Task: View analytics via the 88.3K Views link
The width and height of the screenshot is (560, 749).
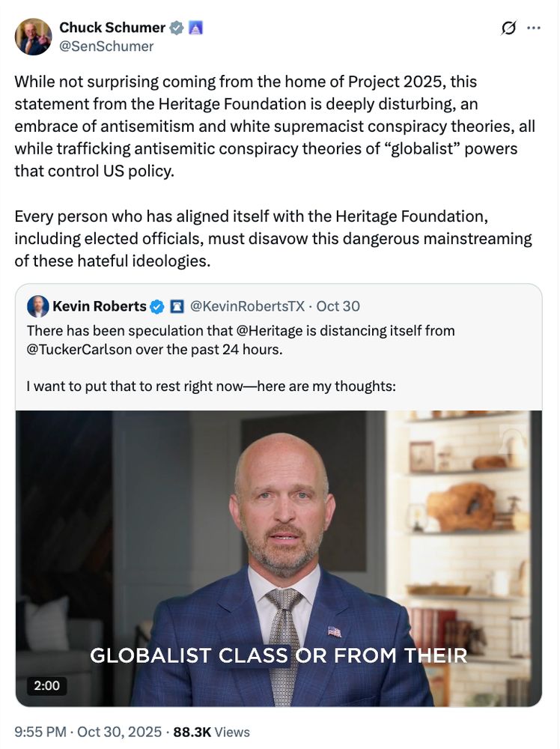Action: [x=212, y=732]
